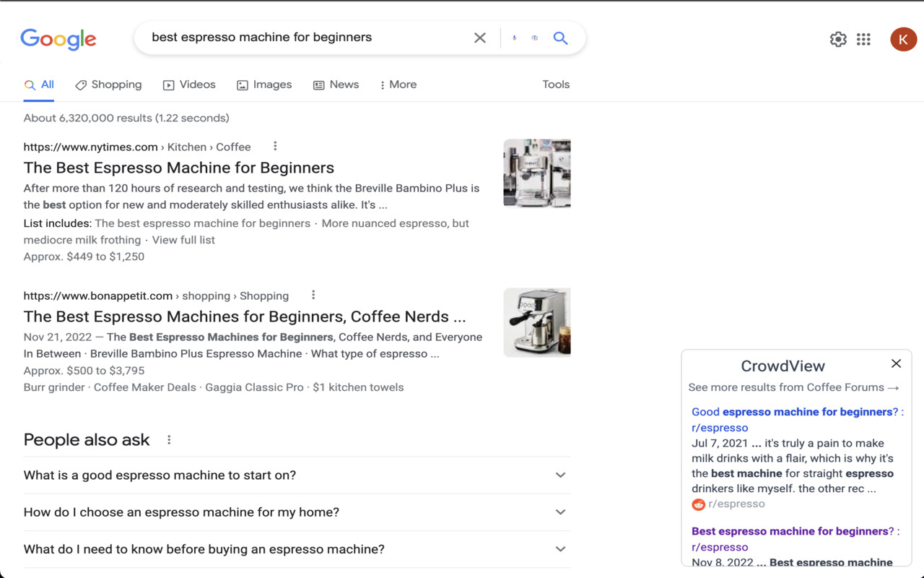The image size is (924, 578).
Task: Start voice search with microphone icon
Action: [515, 38]
